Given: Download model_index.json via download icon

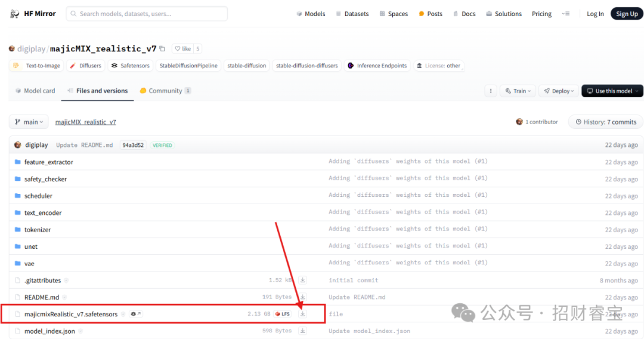Looking at the screenshot, I should point(303,331).
